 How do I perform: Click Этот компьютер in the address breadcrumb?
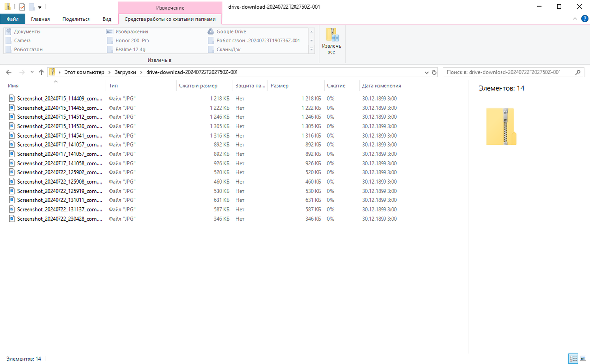(x=85, y=72)
